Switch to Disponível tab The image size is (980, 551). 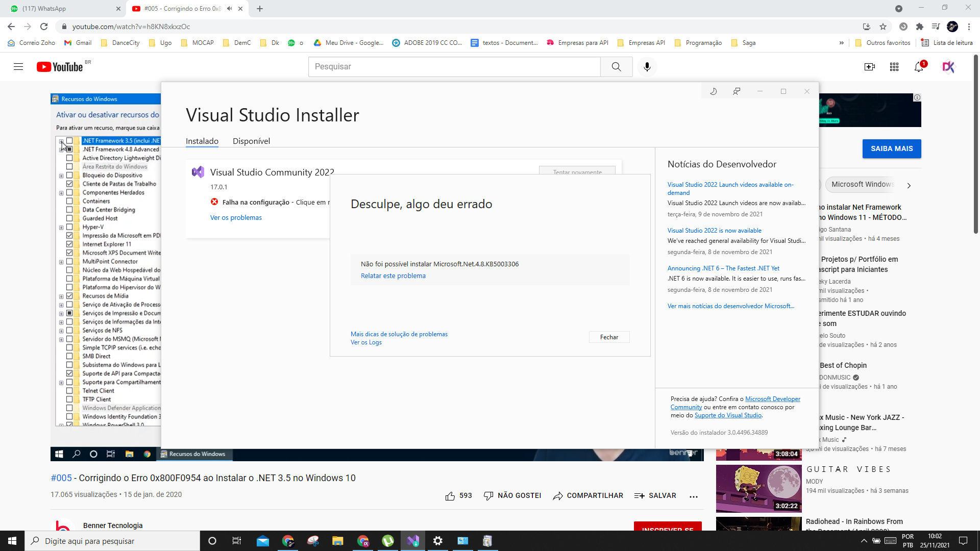point(251,141)
